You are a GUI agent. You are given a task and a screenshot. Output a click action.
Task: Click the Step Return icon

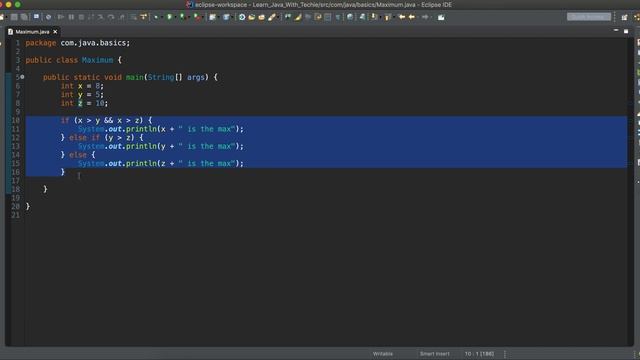click(122, 17)
